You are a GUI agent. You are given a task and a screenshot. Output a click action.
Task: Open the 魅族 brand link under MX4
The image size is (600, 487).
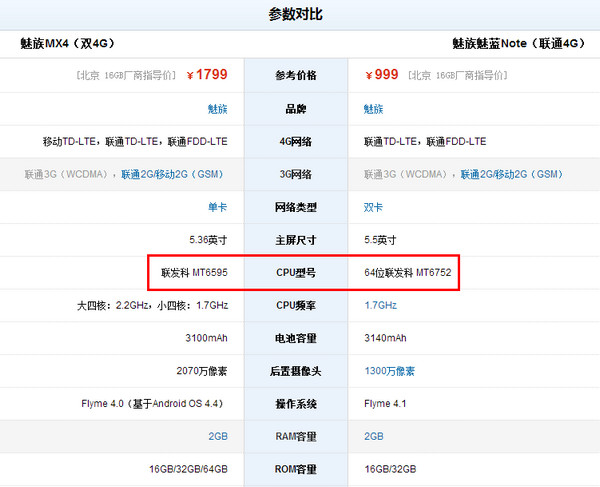pyautogui.click(x=217, y=109)
